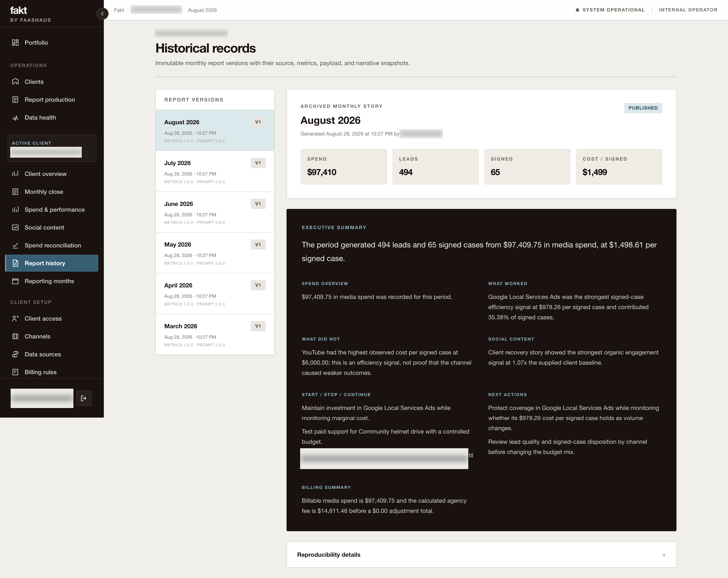Select the July 2026 report version
The width and height of the screenshot is (728, 578).
(x=215, y=171)
